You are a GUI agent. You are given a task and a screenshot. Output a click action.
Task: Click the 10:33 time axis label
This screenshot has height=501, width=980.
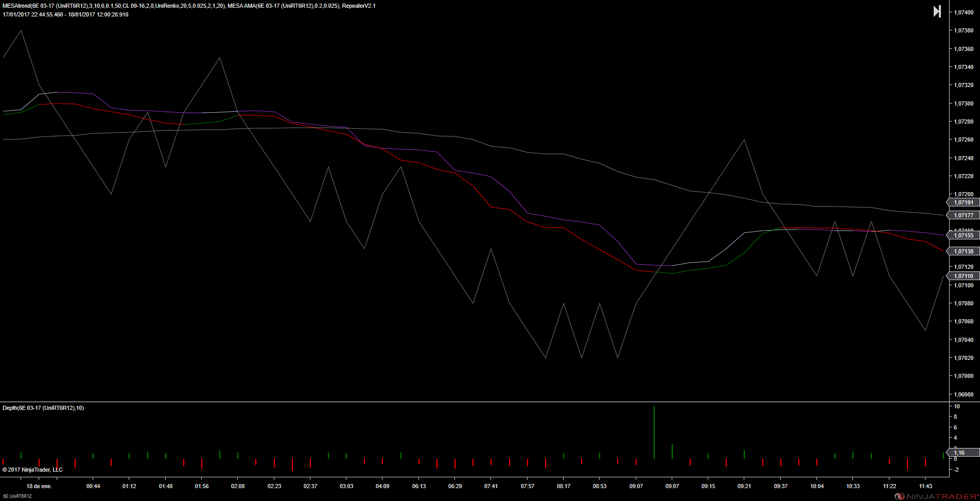pos(853,486)
